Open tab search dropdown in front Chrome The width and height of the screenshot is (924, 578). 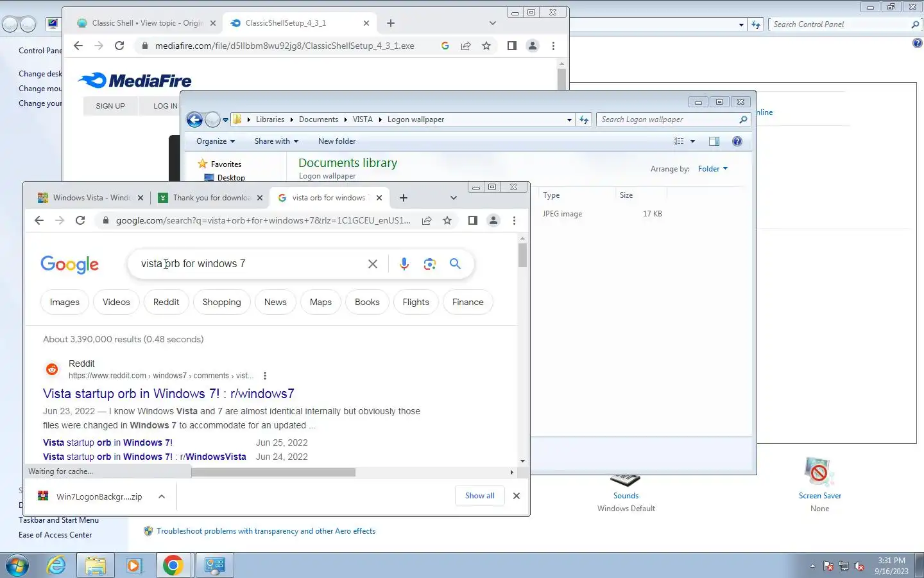pyautogui.click(x=454, y=198)
